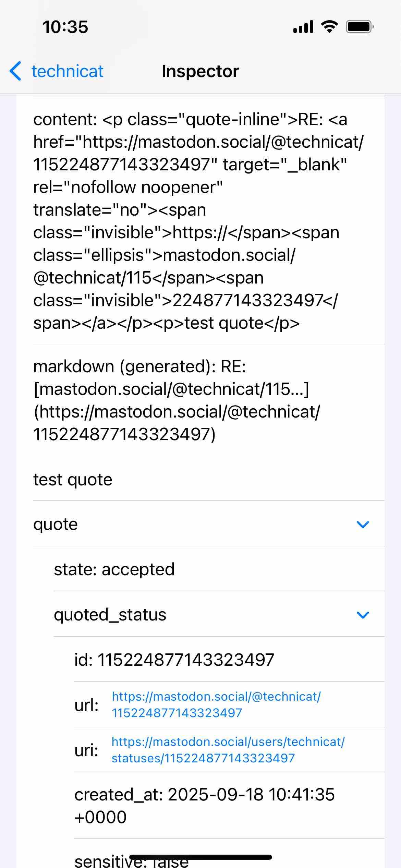This screenshot has height=868, width=401.
Task: Tap the 10:35 clock
Action: (x=65, y=27)
